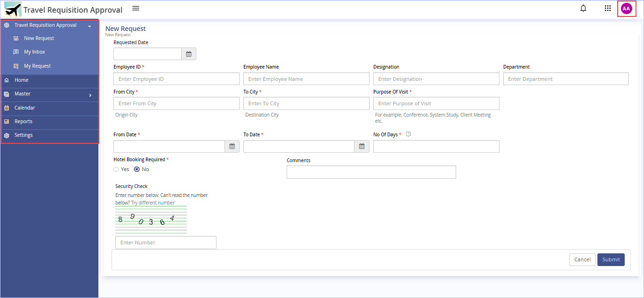
Task: Click the Destination City hint text
Action: (262, 115)
